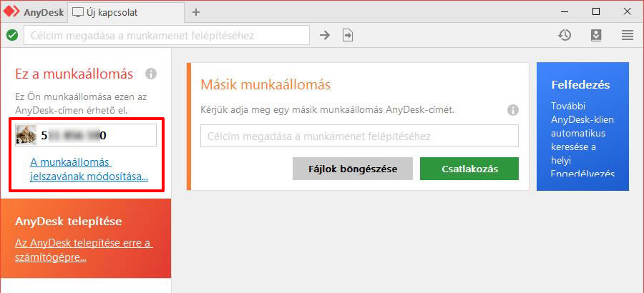Click the connect arrow next to address bar
This screenshot has width=644, height=293.
tap(325, 35)
